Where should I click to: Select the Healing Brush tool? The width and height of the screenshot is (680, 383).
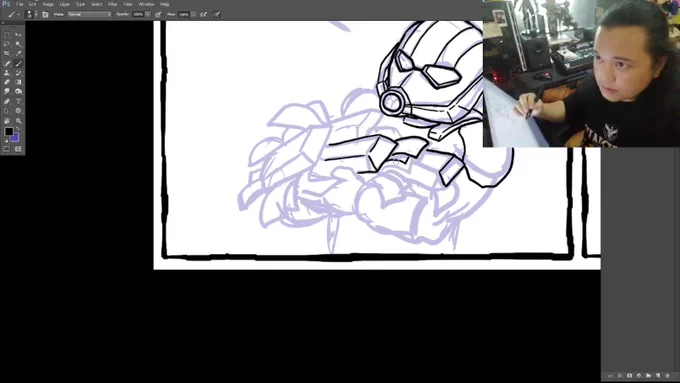pos(7,63)
